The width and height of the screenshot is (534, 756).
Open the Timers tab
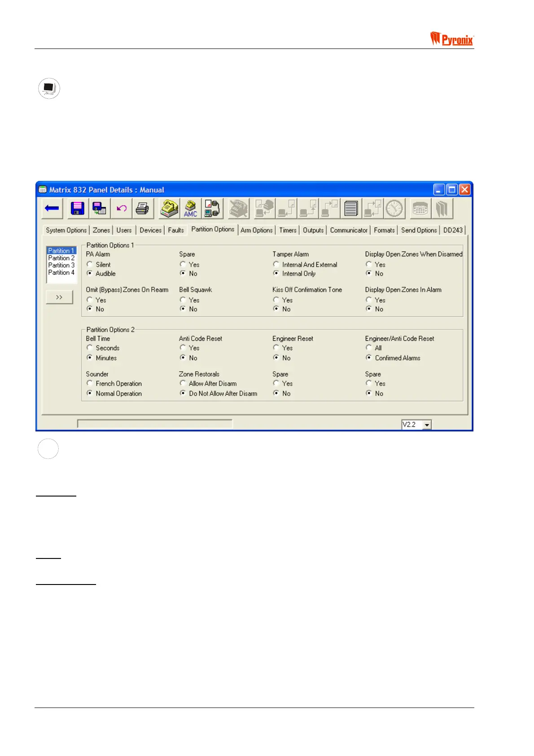pyautogui.click(x=288, y=230)
